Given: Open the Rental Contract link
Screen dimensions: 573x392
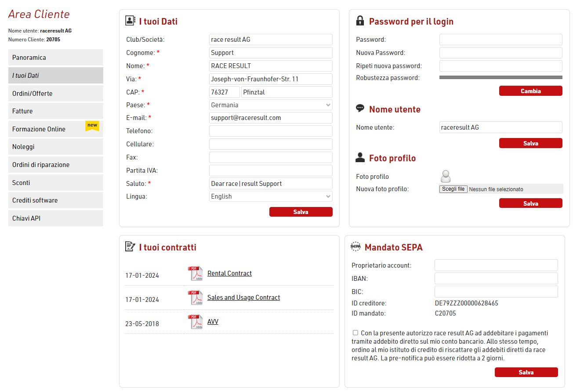Looking at the screenshot, I should click(x=229, y=273).
